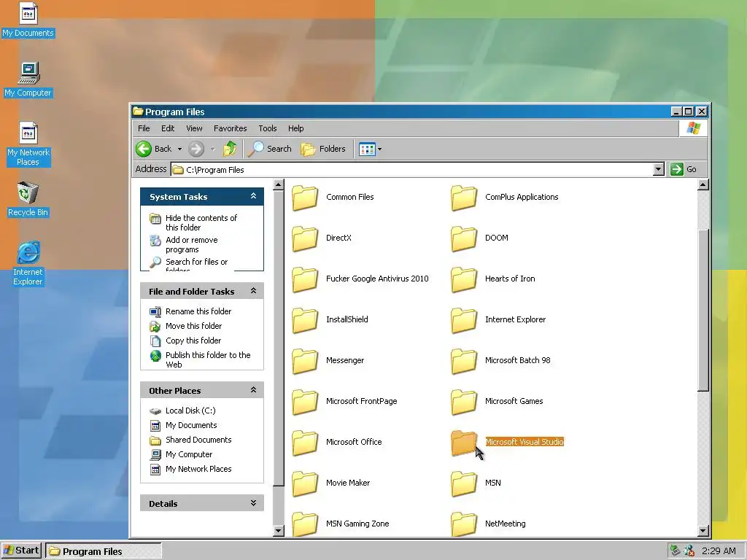Click Program Files taskbar button
Viewport: 747px width, 560px height.
pyautogui.click(x=104, y=551)
